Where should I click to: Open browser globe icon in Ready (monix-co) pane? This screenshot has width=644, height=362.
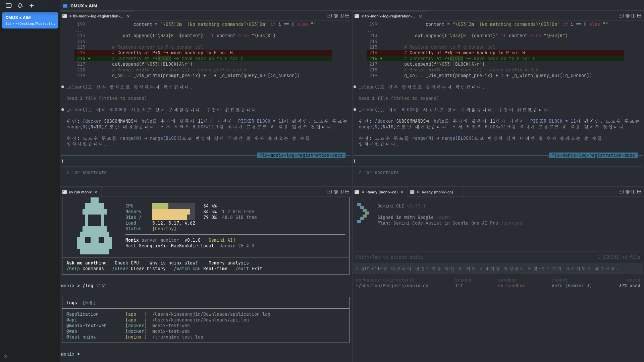pyautogui.click(x=628, y=192)
